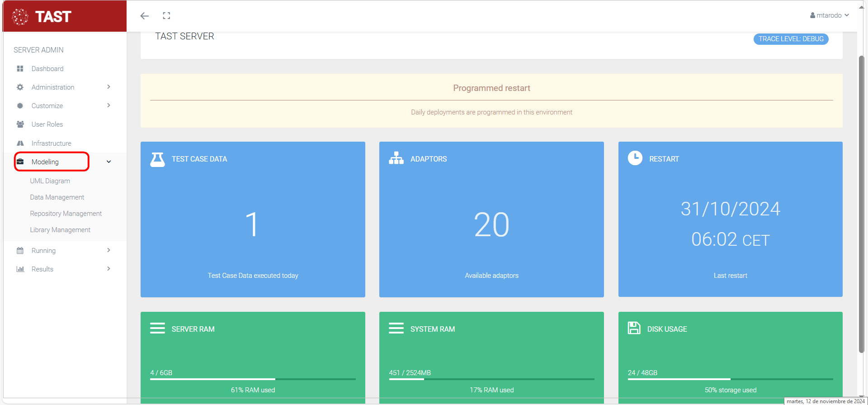Click the User Roles people icon

tap(20, 124)
